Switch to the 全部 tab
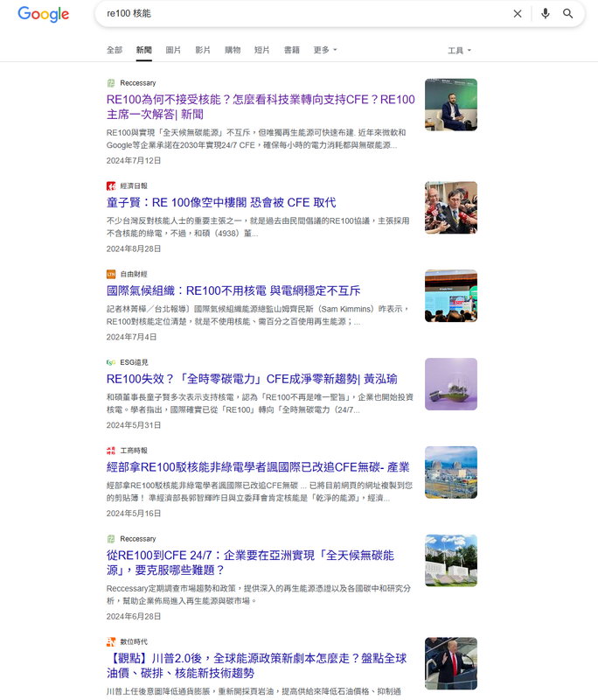The image size is (598, 700). pos(115,50)
